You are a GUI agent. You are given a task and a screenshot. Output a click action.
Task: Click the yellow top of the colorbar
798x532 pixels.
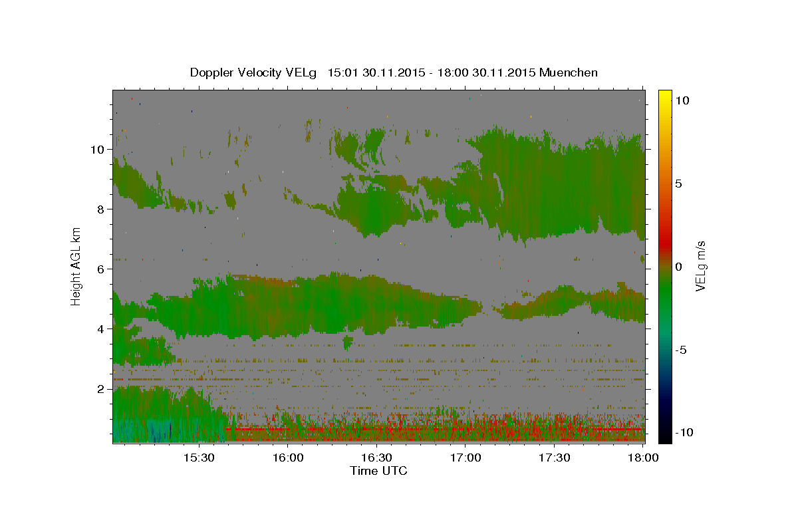tap(665, 96)
